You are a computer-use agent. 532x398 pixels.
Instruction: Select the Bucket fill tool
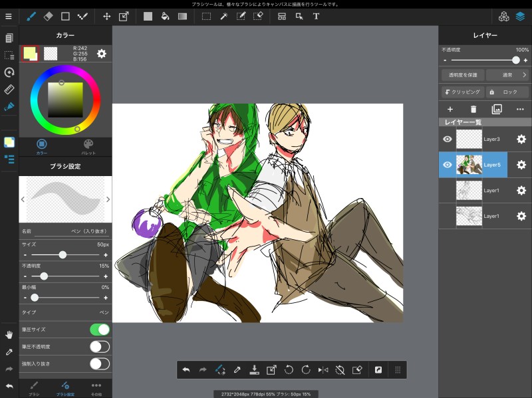pyautogui.click(x=165, y=17)
